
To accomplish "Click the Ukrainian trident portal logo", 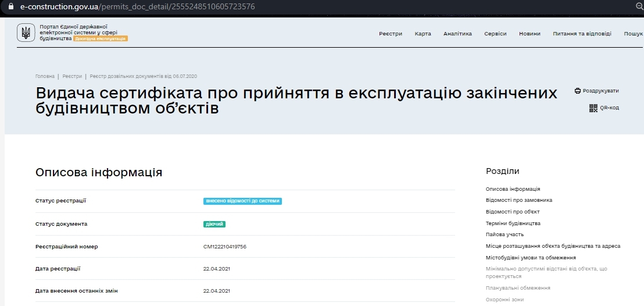I will tap(26, 33).
